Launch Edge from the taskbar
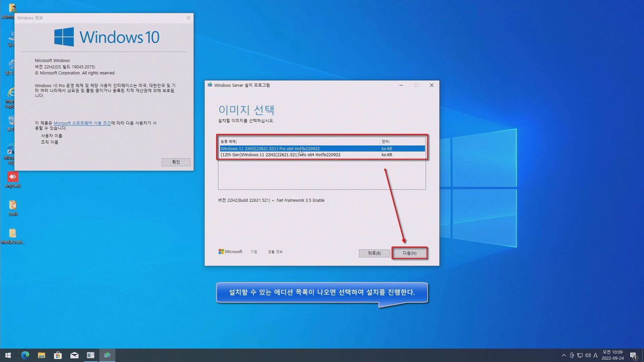Image resolution: width=644 pixels, height=362 pixels. pyautogui.click(x=25, y=355)
